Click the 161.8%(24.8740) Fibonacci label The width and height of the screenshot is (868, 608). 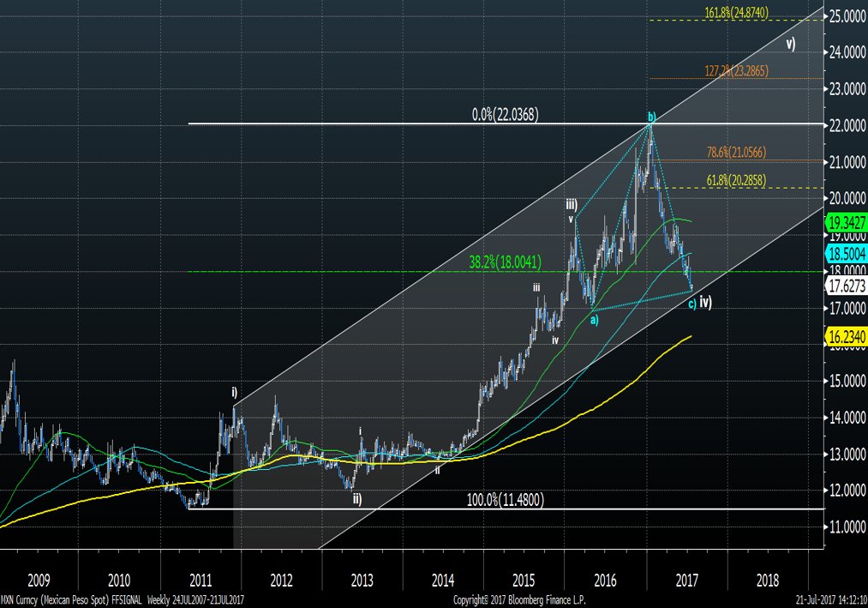(736, 12)
